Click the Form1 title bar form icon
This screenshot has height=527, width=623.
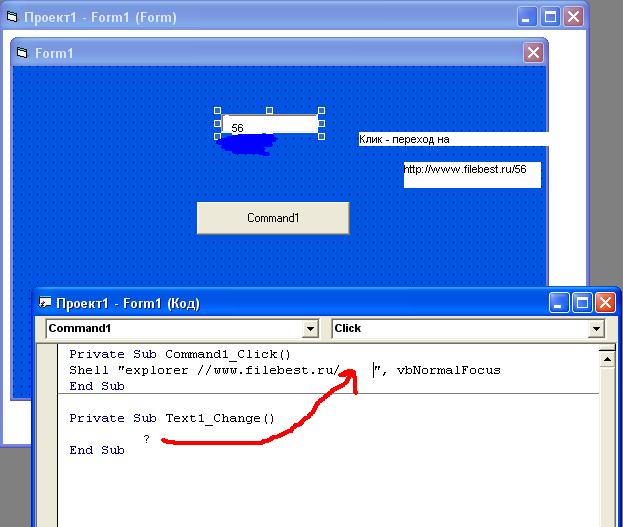tap(24, 54)
